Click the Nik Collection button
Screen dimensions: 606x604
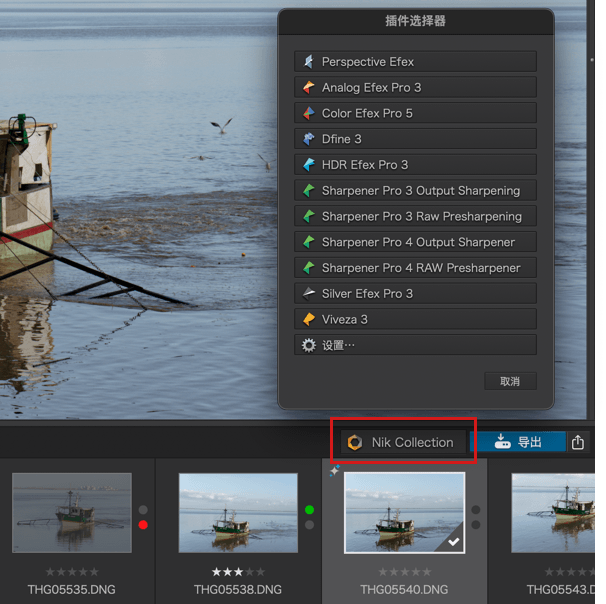(x=403, y=442)
